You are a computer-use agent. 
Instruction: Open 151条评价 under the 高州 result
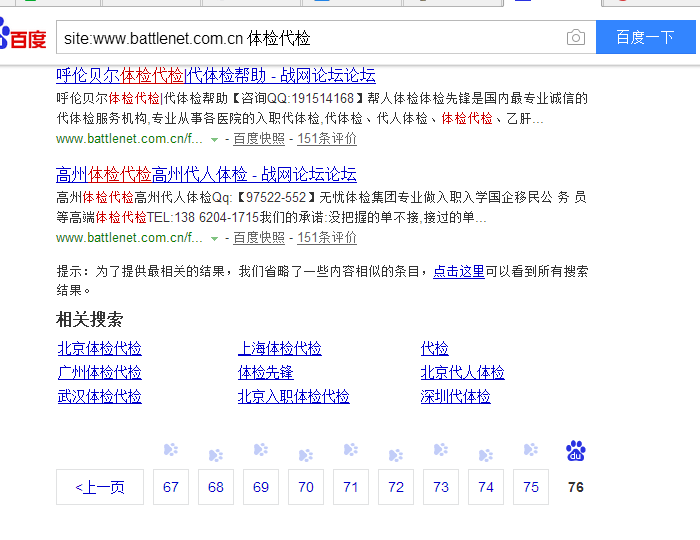(x=327, y=238)
